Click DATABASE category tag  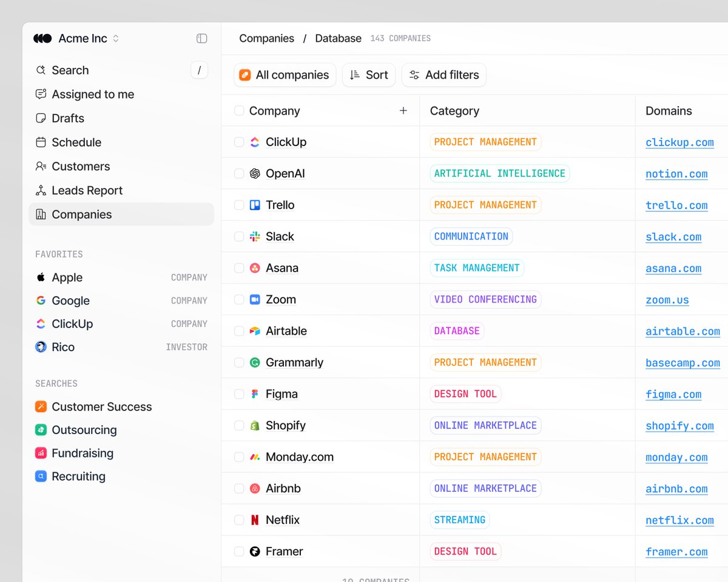point(457,331)
